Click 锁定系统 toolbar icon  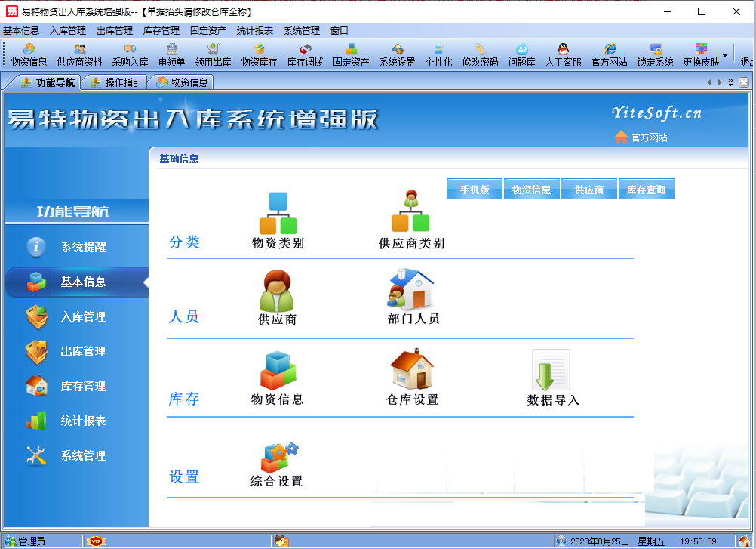click(x=655, y=55)
